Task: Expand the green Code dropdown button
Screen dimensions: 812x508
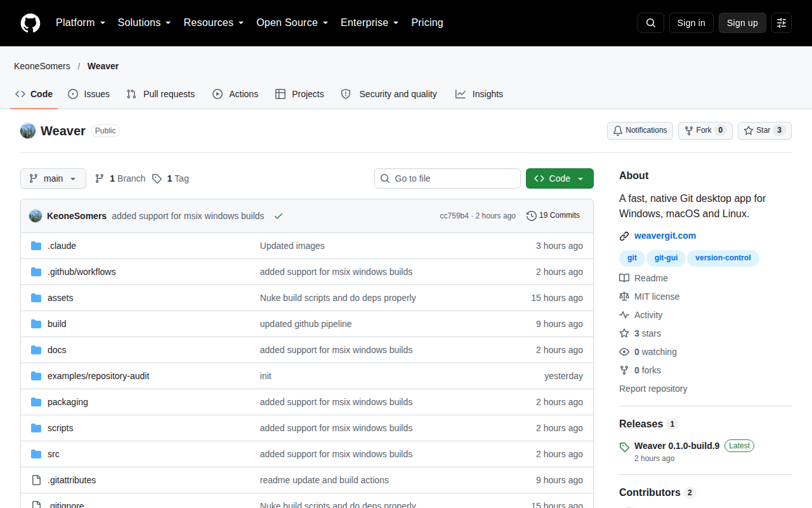Action: 560,178
